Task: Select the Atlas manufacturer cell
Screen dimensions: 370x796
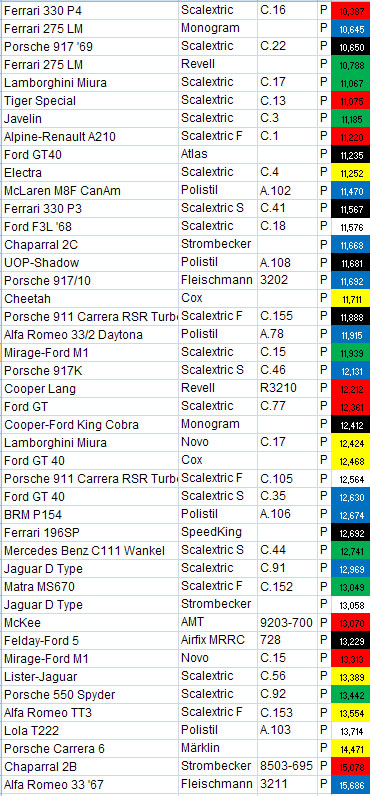Action: coord(218,154)
